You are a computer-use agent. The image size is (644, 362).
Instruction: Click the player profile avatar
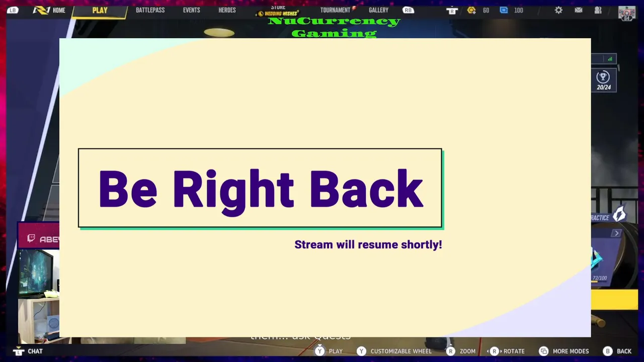coord(627,13)
